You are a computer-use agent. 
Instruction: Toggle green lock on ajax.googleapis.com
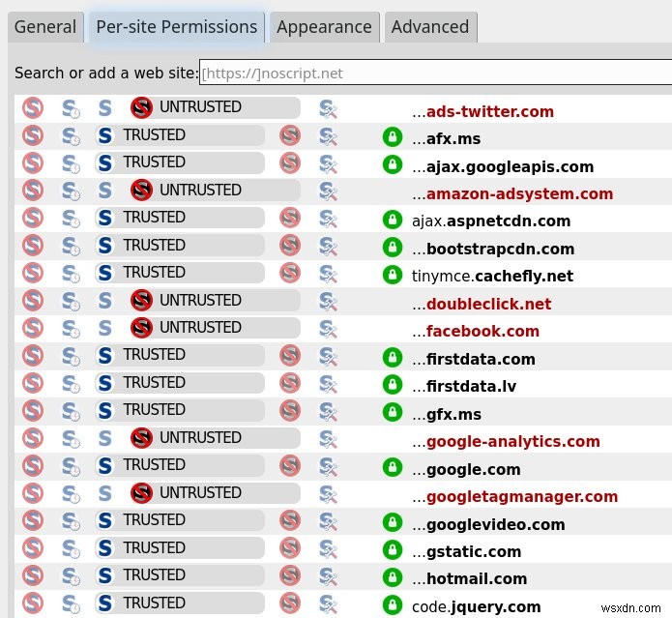coord(393,164)
